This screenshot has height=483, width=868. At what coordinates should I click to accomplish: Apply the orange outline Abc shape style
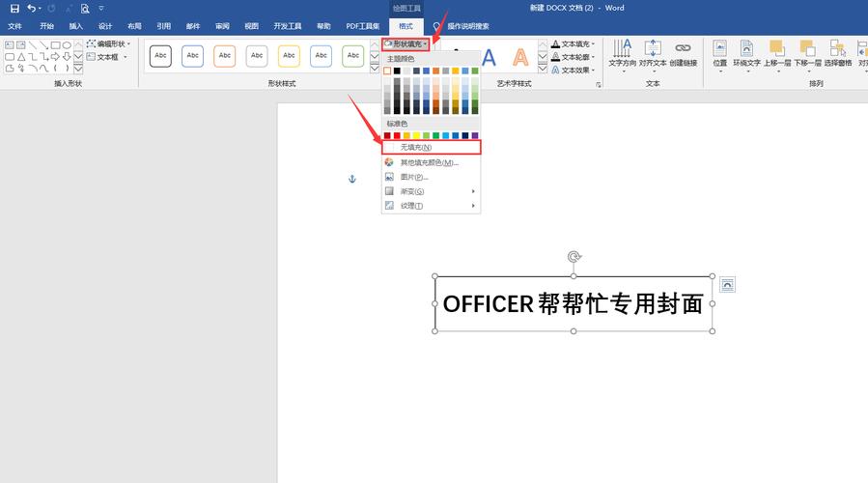point(225,56)
